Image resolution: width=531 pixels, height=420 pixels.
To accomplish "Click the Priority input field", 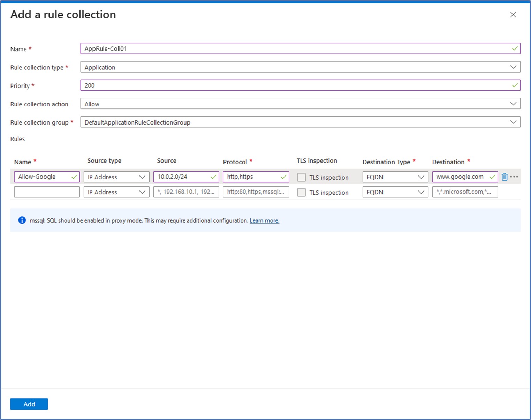I will [244, 85].
